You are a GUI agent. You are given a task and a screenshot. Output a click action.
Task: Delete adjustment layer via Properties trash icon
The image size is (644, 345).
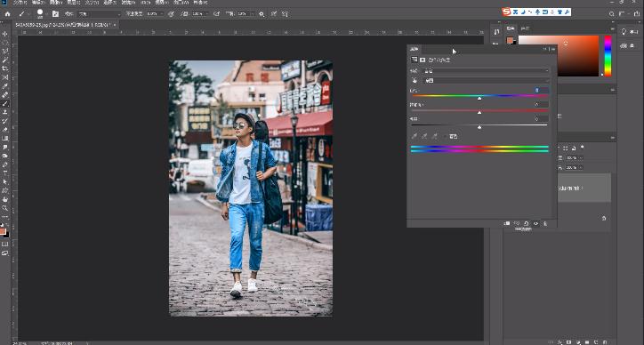[545, 223]
